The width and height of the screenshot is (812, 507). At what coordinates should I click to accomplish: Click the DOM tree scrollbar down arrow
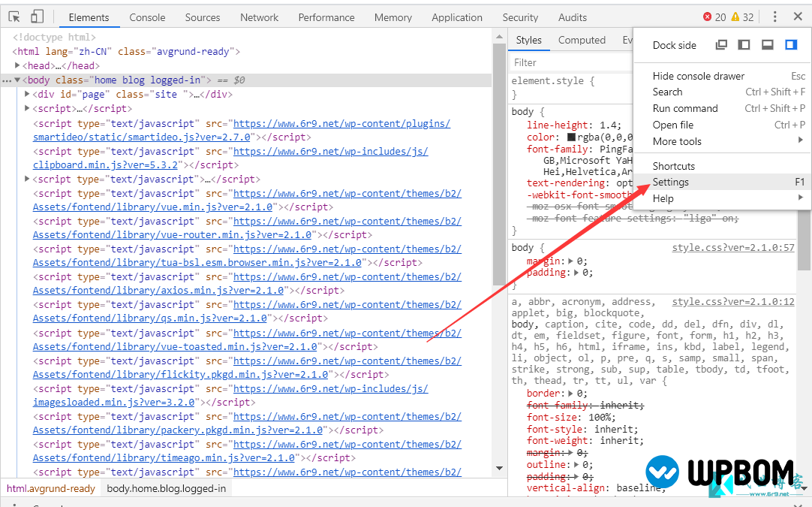499,468
